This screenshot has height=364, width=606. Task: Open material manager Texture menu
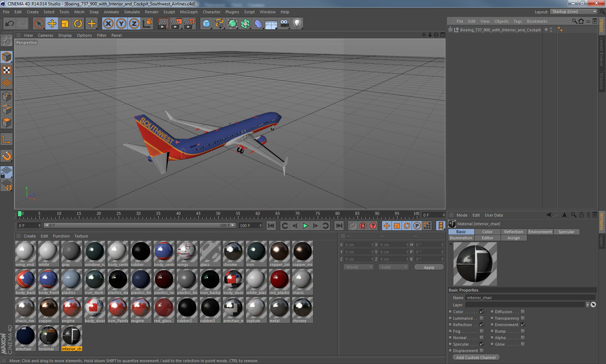pos(81,236)
